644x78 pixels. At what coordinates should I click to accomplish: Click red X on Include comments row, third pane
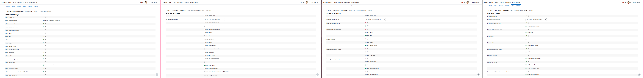[x=365, y=39]
